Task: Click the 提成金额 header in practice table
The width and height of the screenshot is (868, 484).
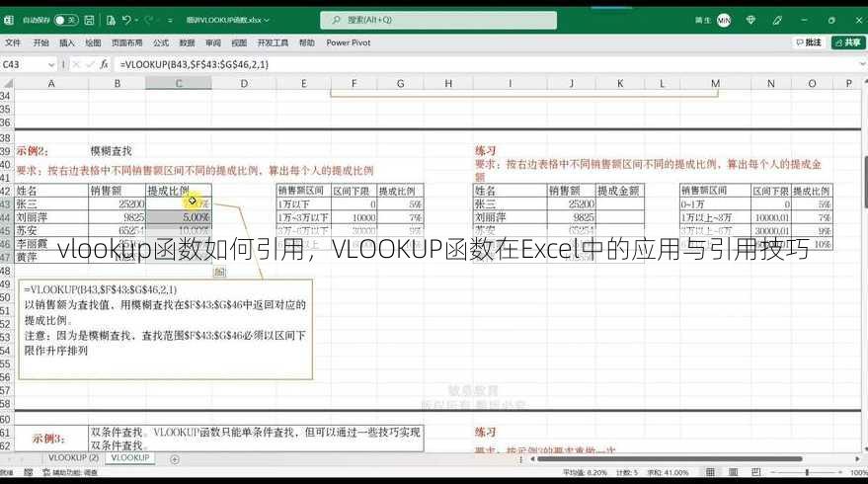Action: point(619,191)
